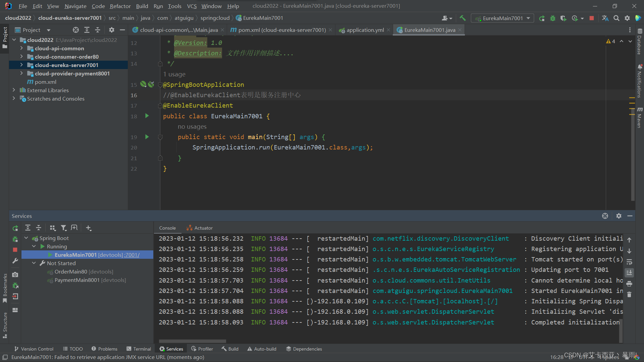Viewport: 644px width, 362px height.
Task: Switch to the application.yml editor tab
Action: [x=365, y=30]
